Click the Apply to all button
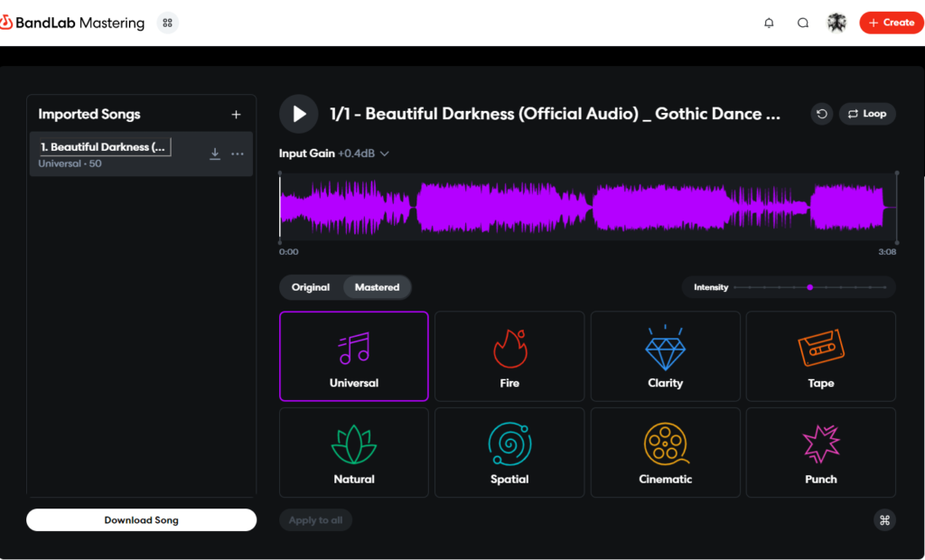The image size is (925, 560). pos(315,520)
